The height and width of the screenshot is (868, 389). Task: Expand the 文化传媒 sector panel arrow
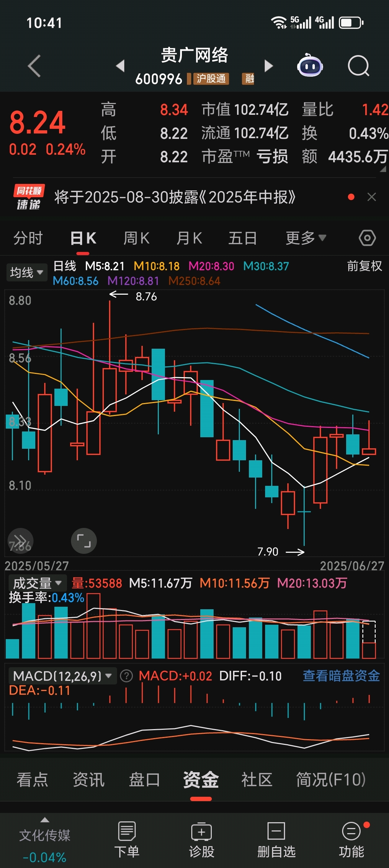coord(45,820)
